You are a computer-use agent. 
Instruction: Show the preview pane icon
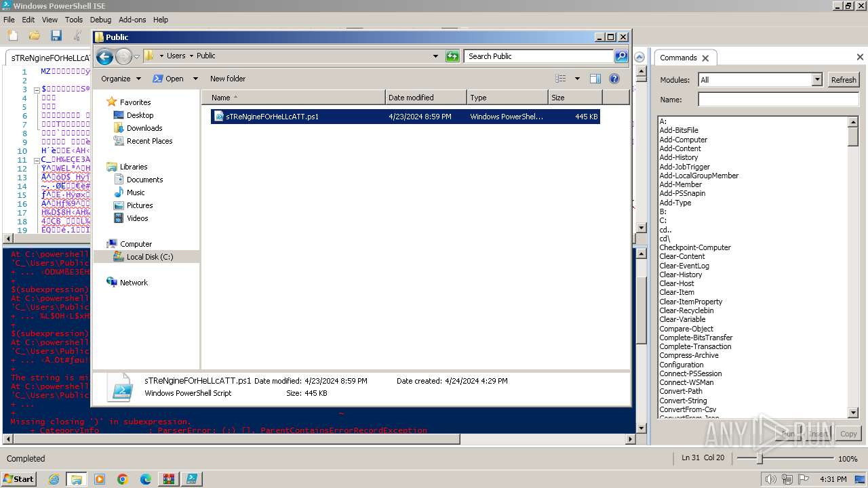[595, 79]
